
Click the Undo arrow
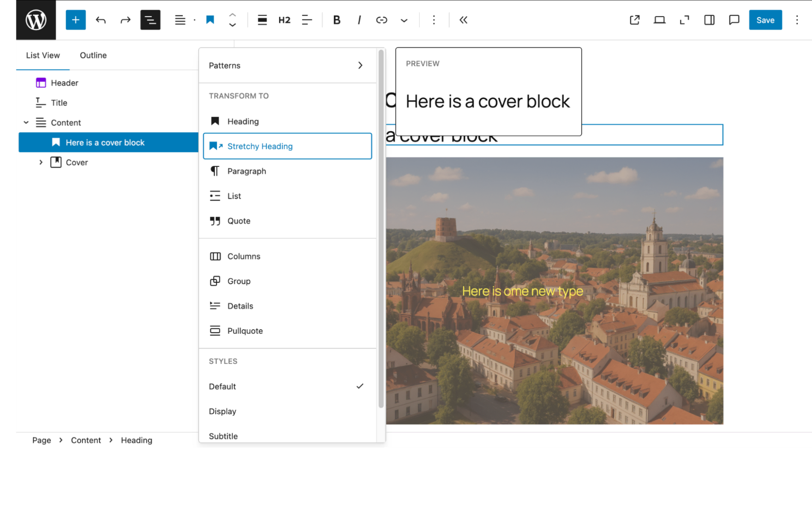(101, 20)
